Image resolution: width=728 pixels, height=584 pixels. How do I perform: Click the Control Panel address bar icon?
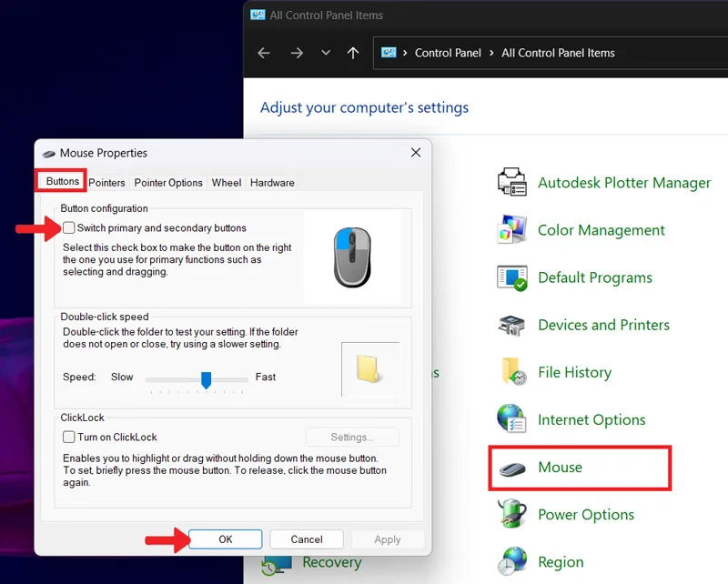pyautogui.click(x=389, y=53)
